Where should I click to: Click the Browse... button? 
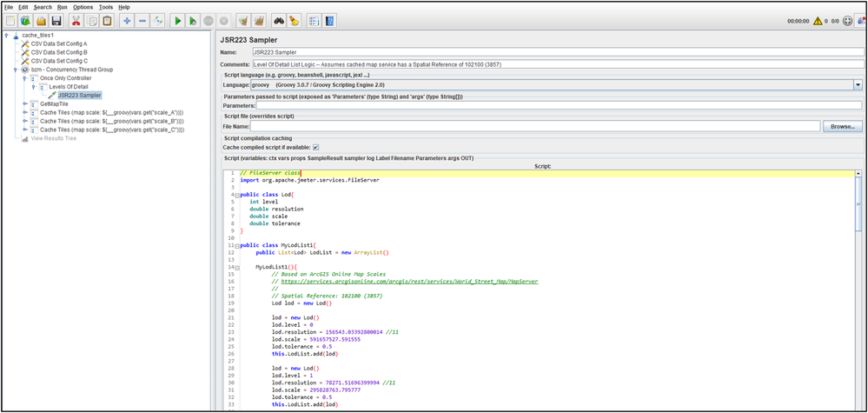pos(843,126)
